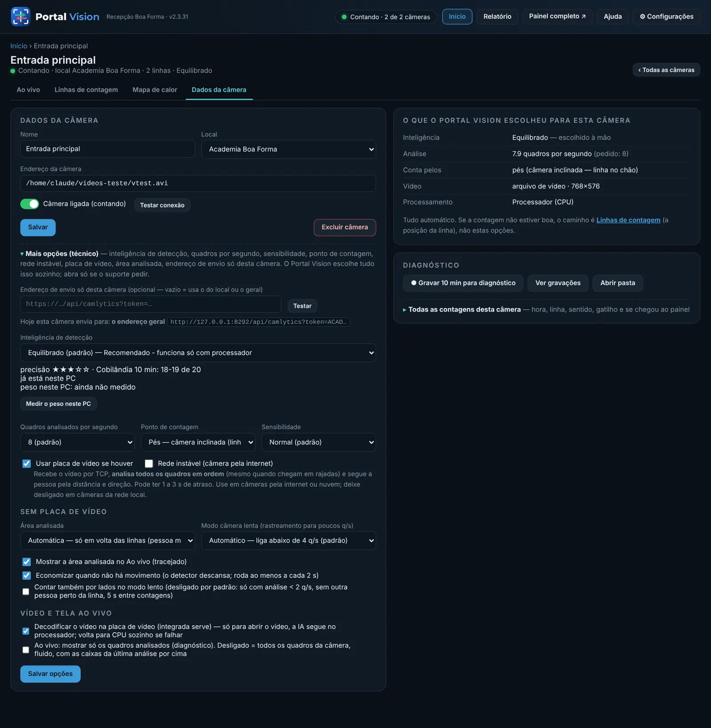The image size is (711, 728).
Task: Click '7.9 quadros por segundo' value
Action: point(551,154)
